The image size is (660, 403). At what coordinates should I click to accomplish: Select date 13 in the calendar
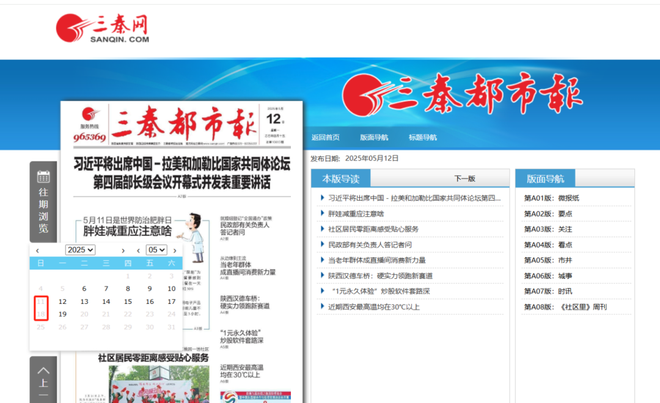[84, 302]
